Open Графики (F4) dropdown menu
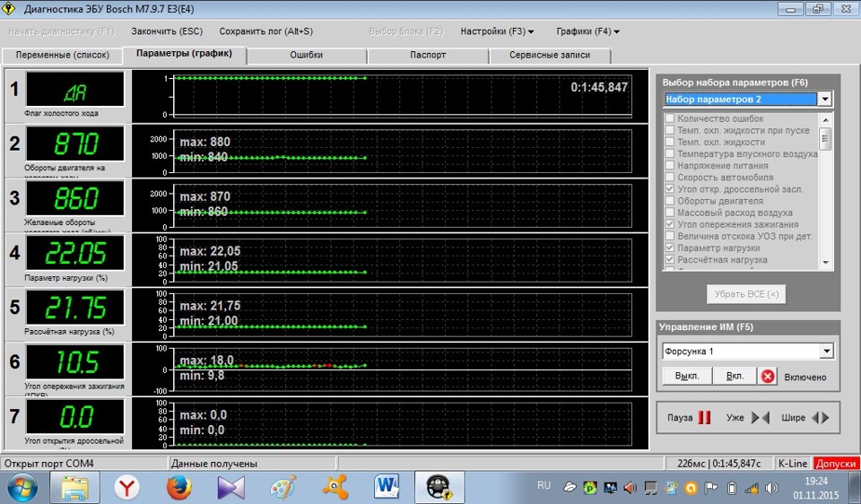861x504 pixels. pyautogui.click(x=587, y=31)
